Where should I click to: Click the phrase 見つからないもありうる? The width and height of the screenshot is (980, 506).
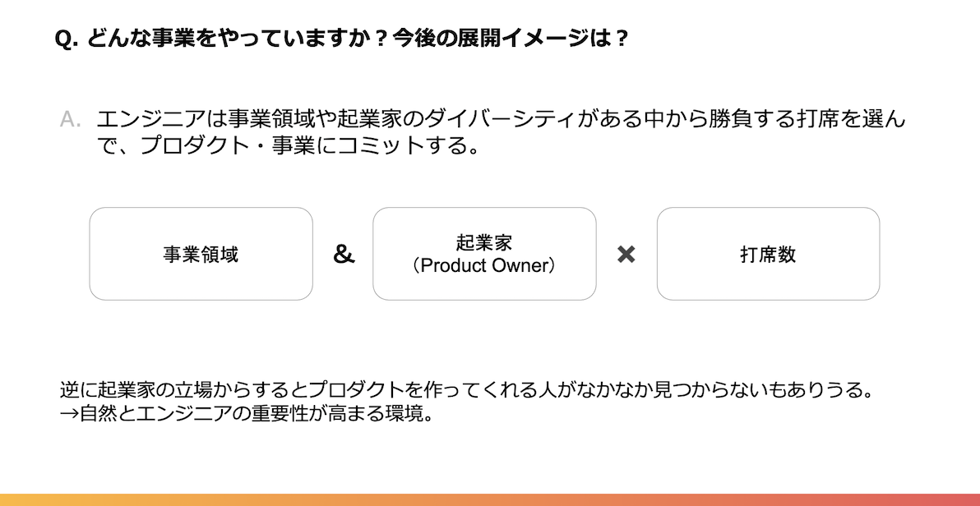(765, 389)
